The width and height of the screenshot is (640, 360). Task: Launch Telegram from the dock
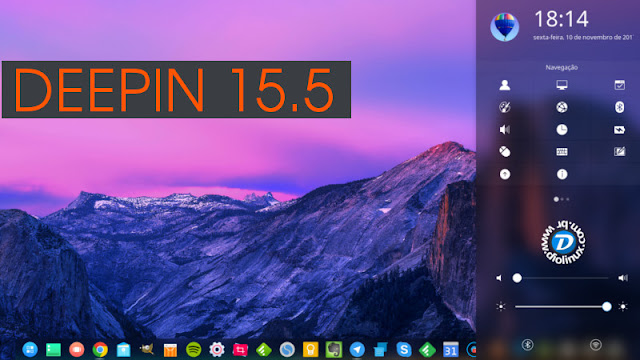(357, 349)
